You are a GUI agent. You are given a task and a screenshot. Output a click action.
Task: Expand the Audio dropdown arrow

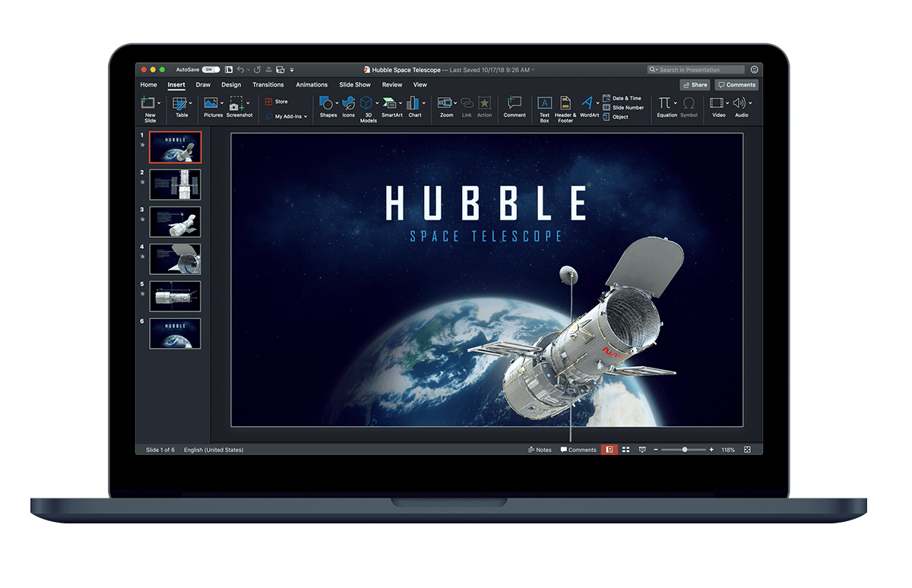coord(750,103)
